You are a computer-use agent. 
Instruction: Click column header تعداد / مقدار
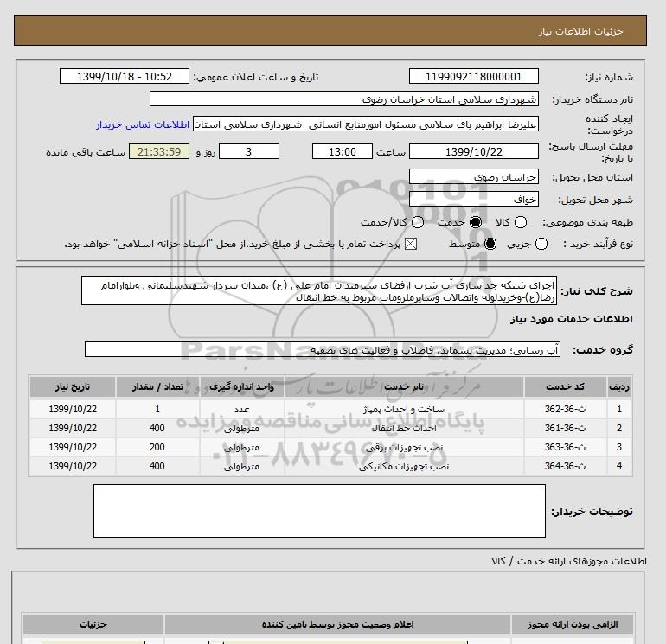click(157, 386)
